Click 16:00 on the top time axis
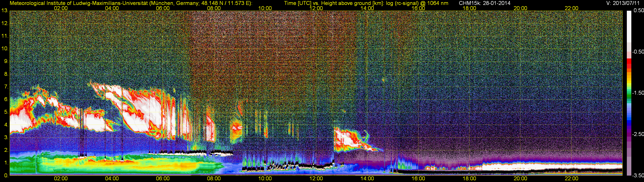This screenshot has width=644, height=182. (x=418, y=8)
